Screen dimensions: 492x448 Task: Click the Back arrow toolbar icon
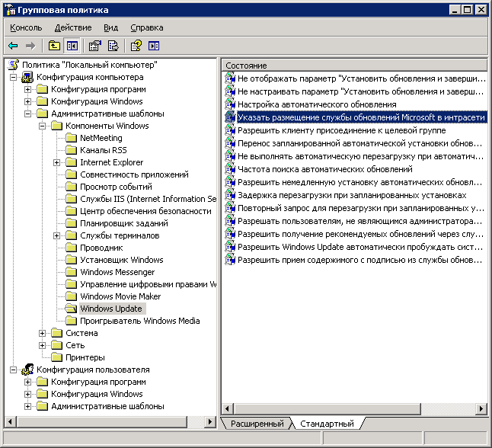[x=13, y=46]
